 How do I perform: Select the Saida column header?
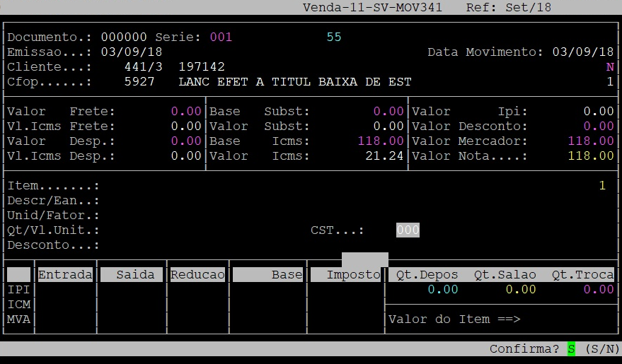tap(134, 275)
